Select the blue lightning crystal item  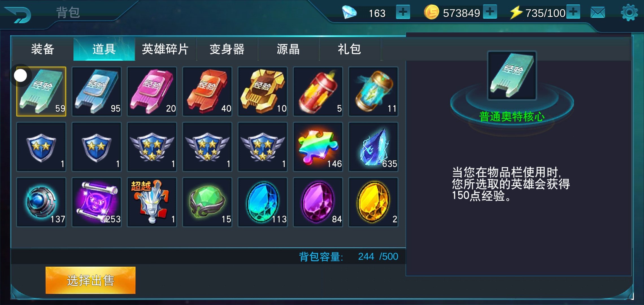373,147
